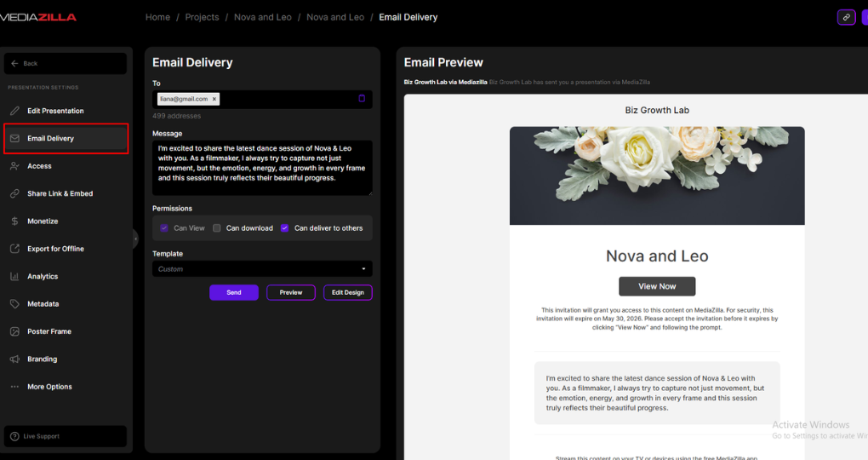
Task: Remove the liana@gmail.com address chip
Action: point(214,99)
